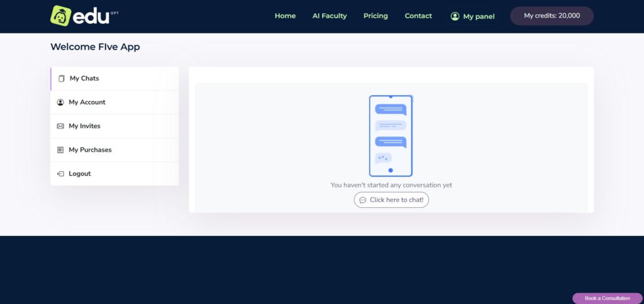Click the My Invites envelope icon

point(60,127)
